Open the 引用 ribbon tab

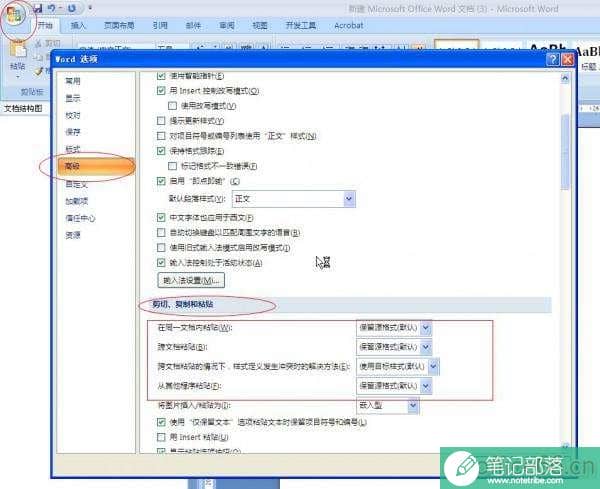pos(160,26)
